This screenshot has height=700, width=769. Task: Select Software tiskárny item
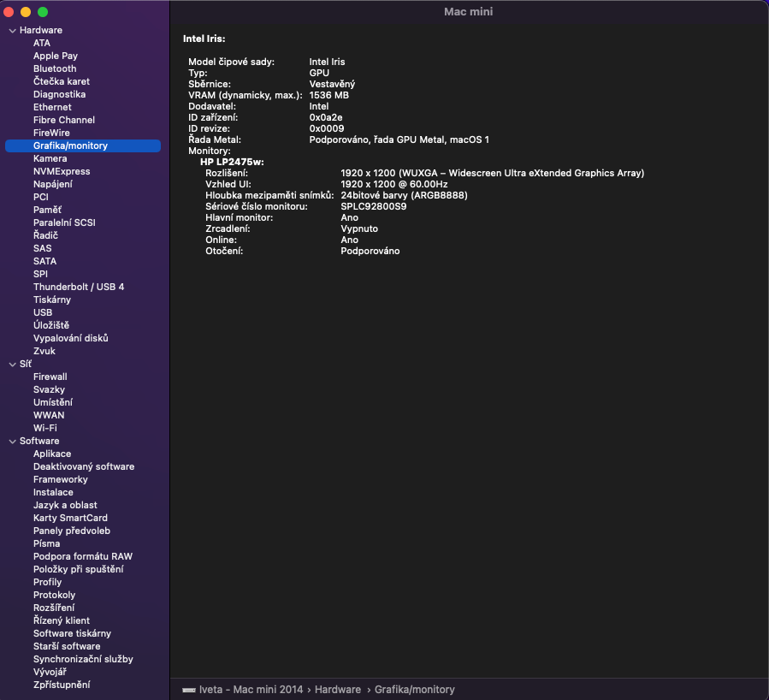pyautogui.click(x=72, y=633)
